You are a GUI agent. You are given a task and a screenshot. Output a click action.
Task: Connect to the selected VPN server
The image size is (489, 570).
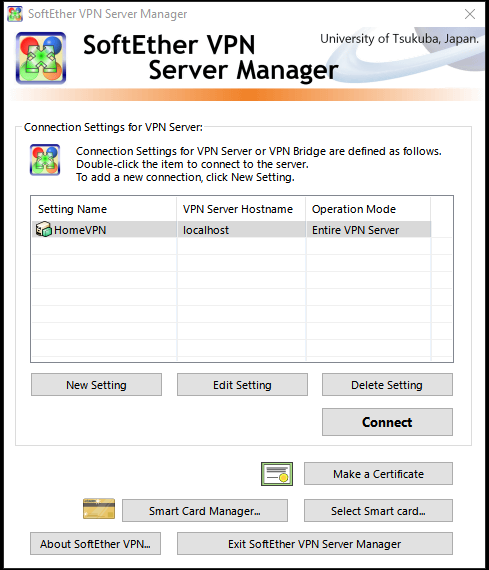(x=387, y=422)
